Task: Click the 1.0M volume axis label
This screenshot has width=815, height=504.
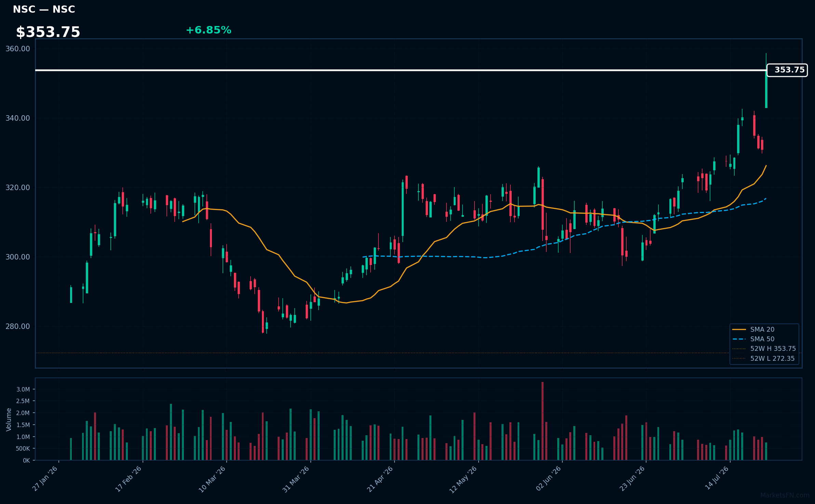Action: (23, 437)
